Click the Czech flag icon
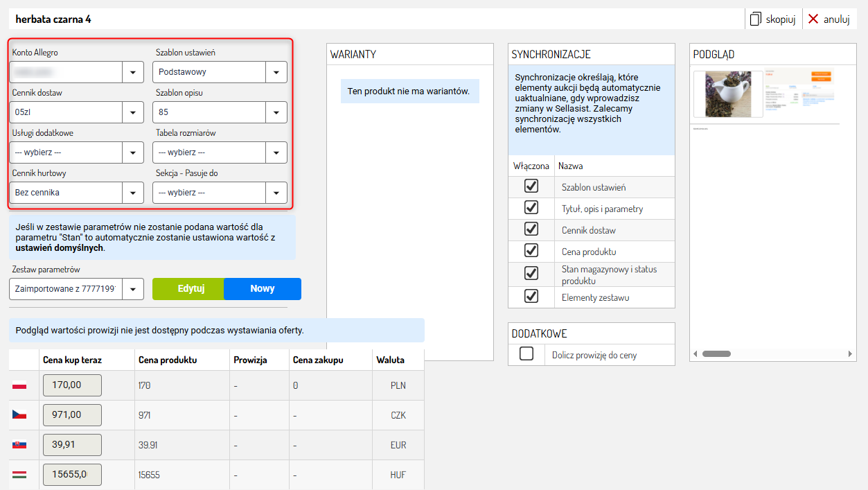 [19, 415]
